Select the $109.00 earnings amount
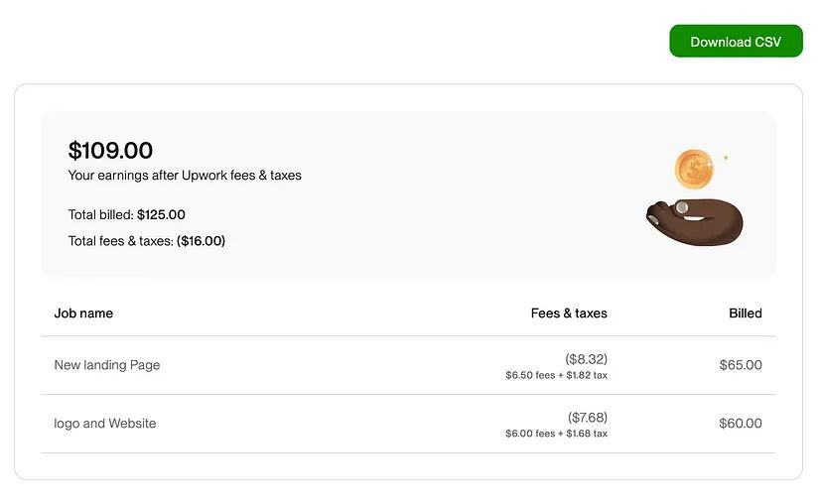This screenshot has width=822, height=504. (110, 151)
